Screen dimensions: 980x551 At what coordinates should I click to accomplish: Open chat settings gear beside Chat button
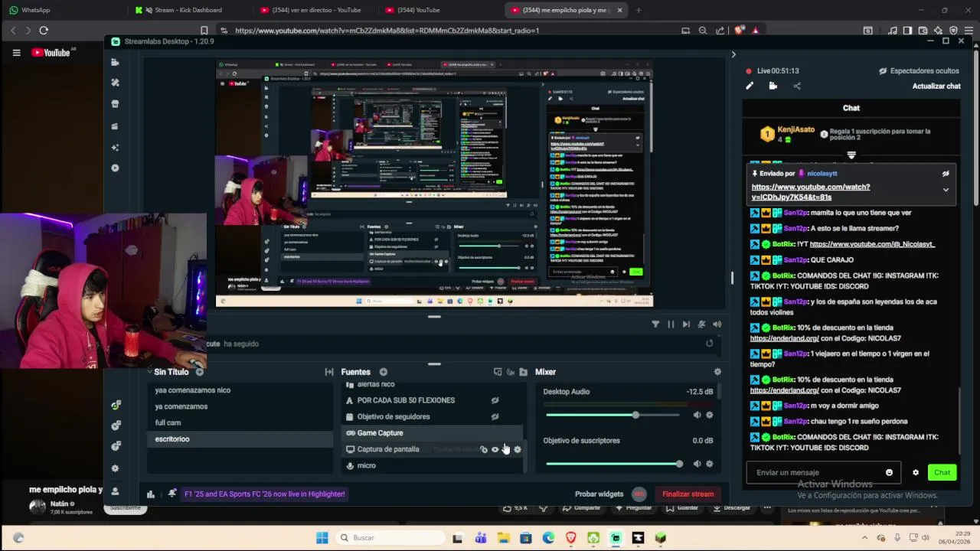(x=915, y=472)
